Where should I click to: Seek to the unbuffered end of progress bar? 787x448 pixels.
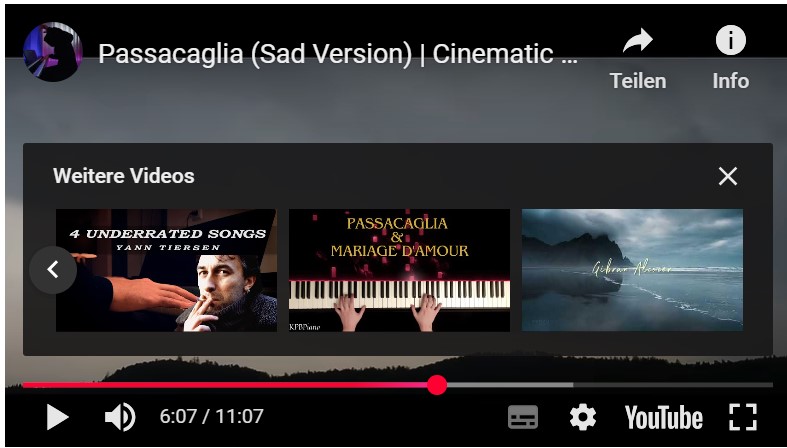[673, 385]
